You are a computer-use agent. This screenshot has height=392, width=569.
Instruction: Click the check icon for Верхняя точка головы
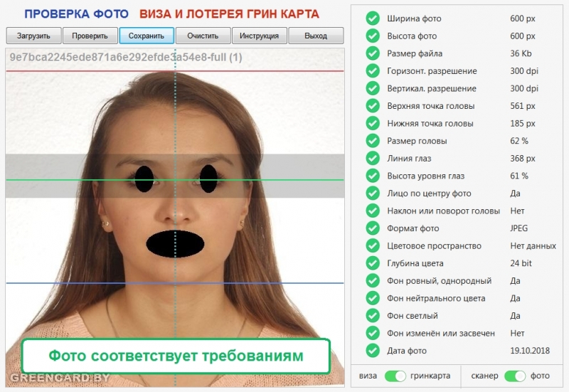coord(373,105)
